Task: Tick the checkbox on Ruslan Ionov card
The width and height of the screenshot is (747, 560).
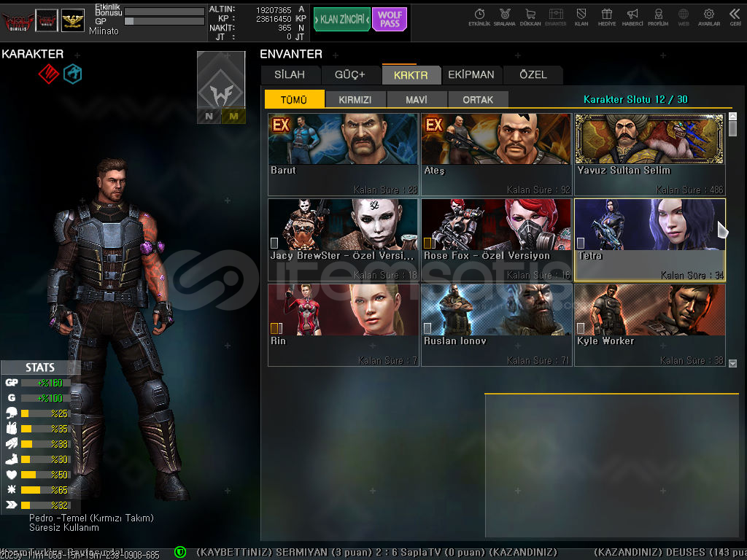Action: click(x=427, y=328)
